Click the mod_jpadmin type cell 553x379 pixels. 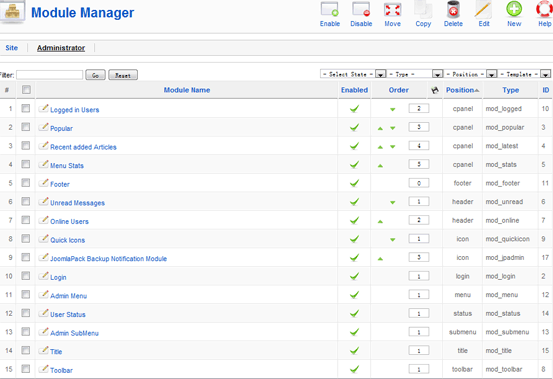tap(505, 258)
